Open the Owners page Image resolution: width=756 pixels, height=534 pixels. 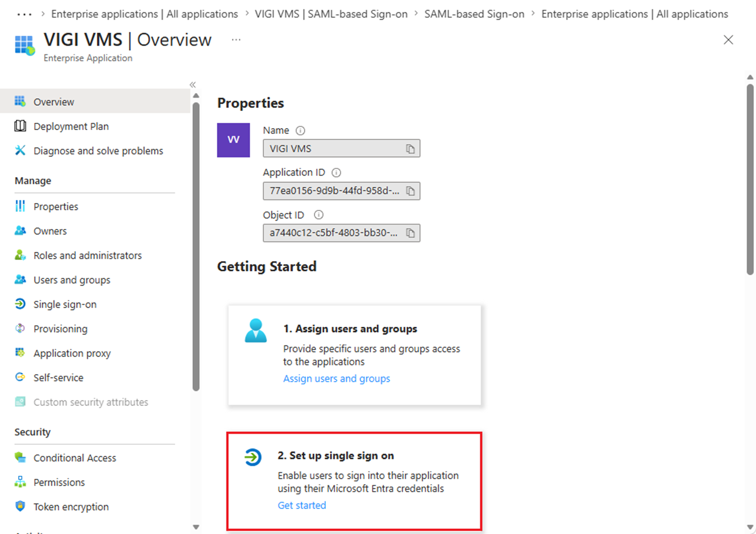click(x=50, y=231)
